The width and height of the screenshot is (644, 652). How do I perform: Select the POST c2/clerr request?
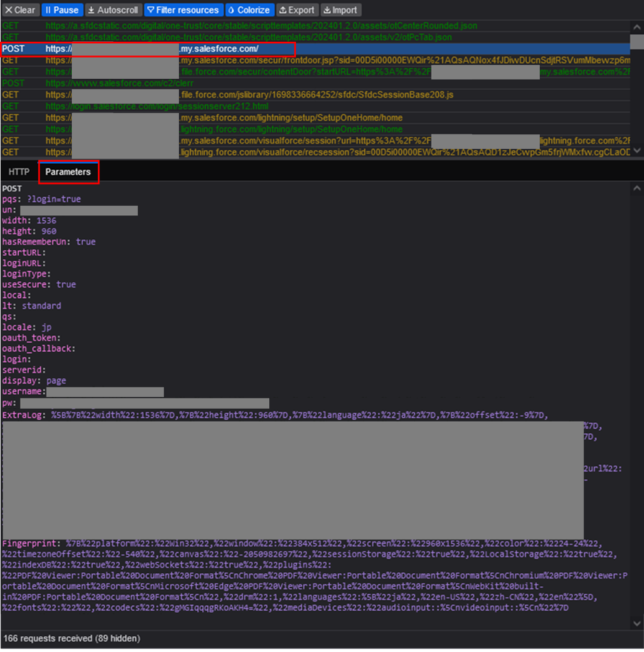pyautogui.click(x=316, y=83)
